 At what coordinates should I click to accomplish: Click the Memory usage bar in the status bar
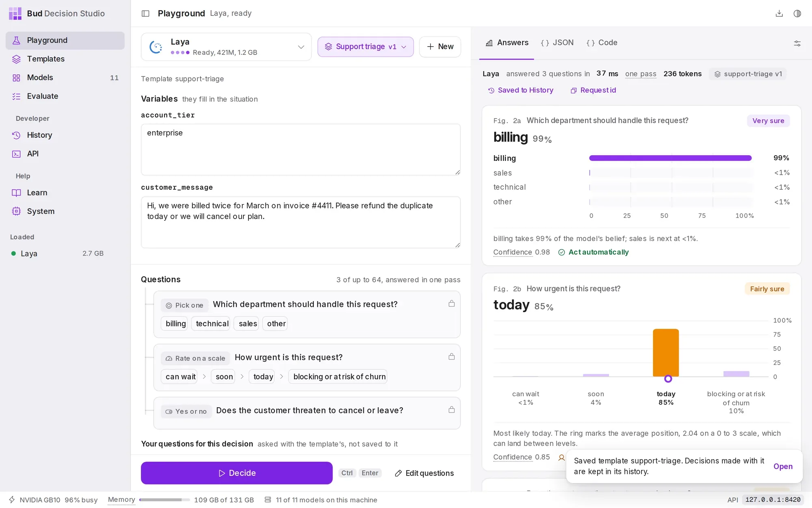[164, 500]
